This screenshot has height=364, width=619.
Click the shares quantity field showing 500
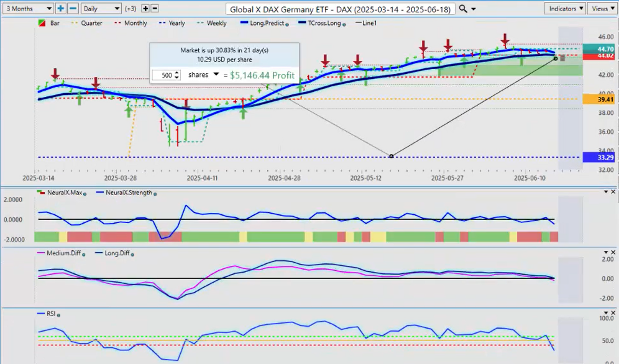163,75
